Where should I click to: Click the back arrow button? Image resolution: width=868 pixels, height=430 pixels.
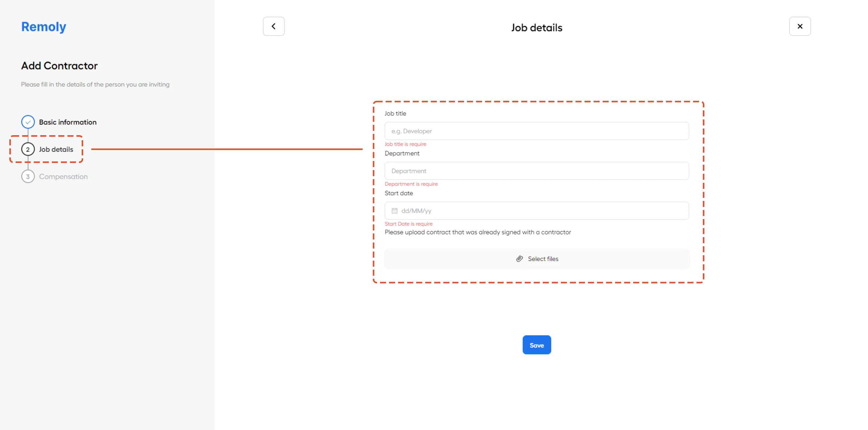pos(274,26)
